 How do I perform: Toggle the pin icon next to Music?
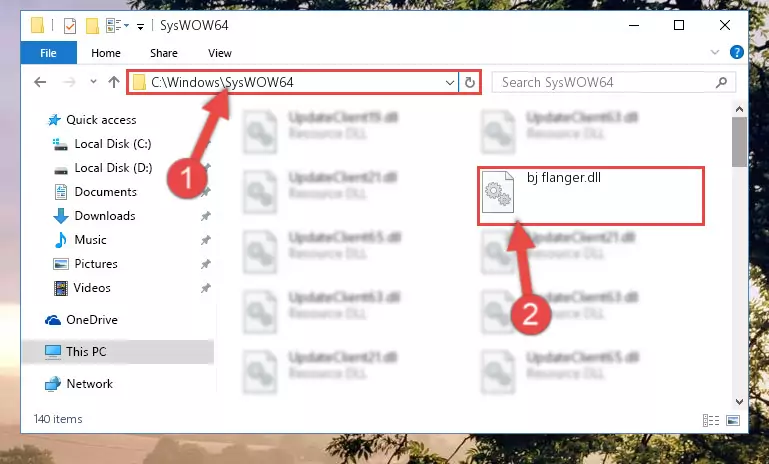(x=205, y=240)
